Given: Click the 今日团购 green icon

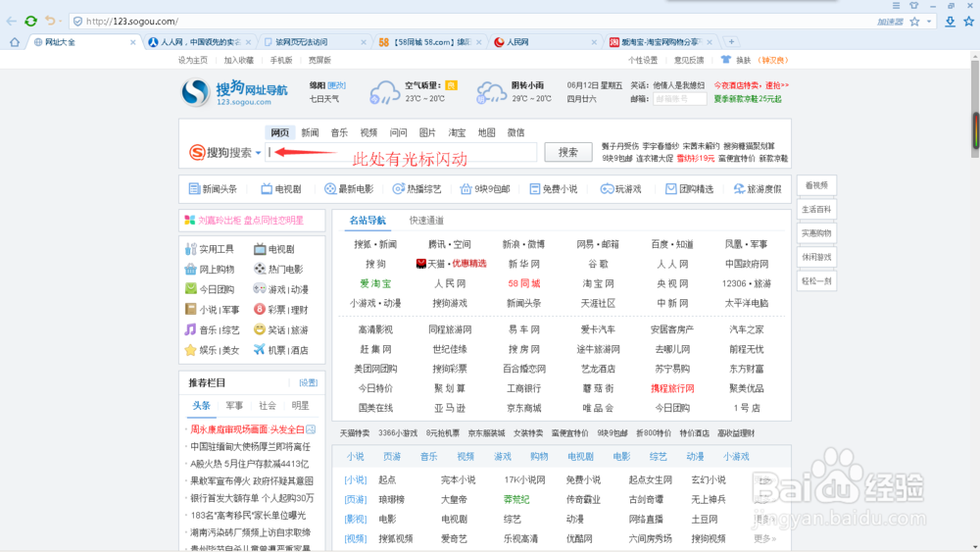Looking at the screenshot, I should [191, 289].
